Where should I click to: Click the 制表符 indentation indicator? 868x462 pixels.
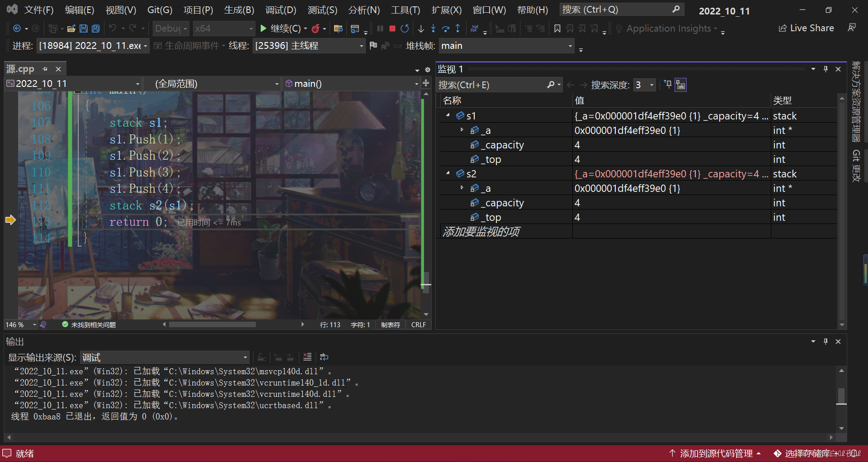click(391, 324)
